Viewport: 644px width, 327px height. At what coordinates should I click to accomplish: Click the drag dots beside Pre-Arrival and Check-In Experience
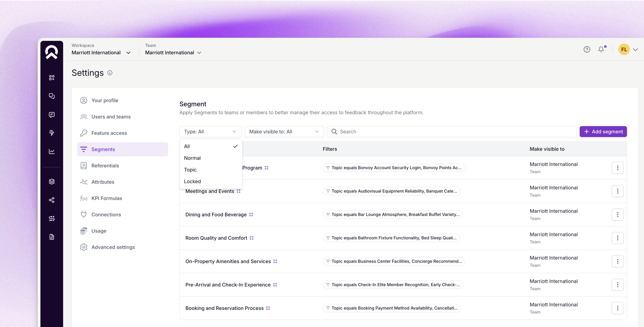tap(275, 285)
